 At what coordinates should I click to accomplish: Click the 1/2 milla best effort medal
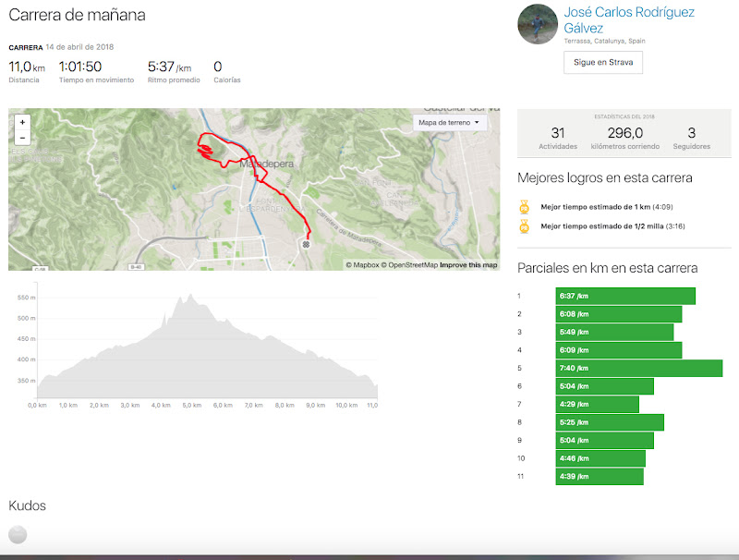click(x=524, y=225)
